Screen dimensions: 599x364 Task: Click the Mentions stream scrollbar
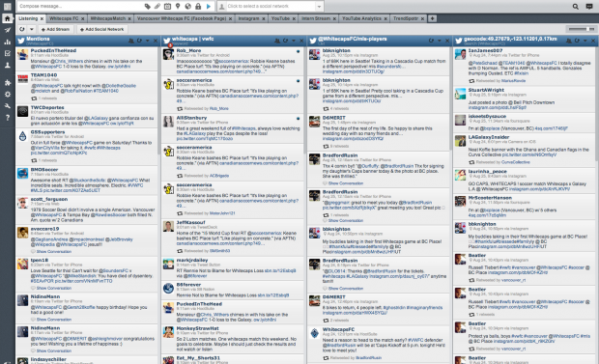(158, 101)
